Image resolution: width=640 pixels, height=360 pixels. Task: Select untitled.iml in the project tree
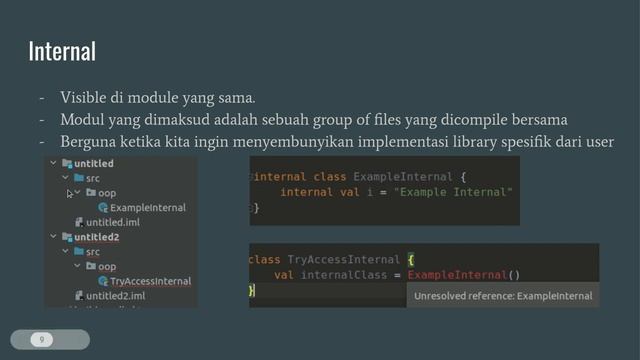point(113,222)
